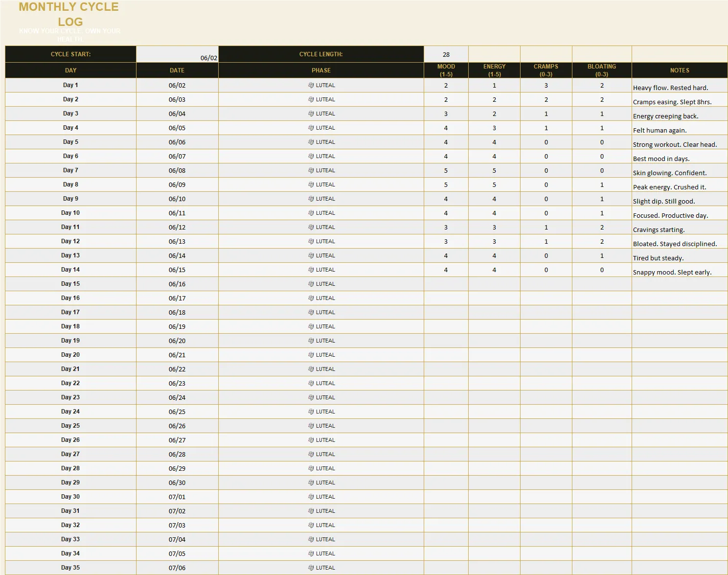The image size is (728, 575).
Task: Click the phase icon in the Day 3 row
Action: (311, 114)
